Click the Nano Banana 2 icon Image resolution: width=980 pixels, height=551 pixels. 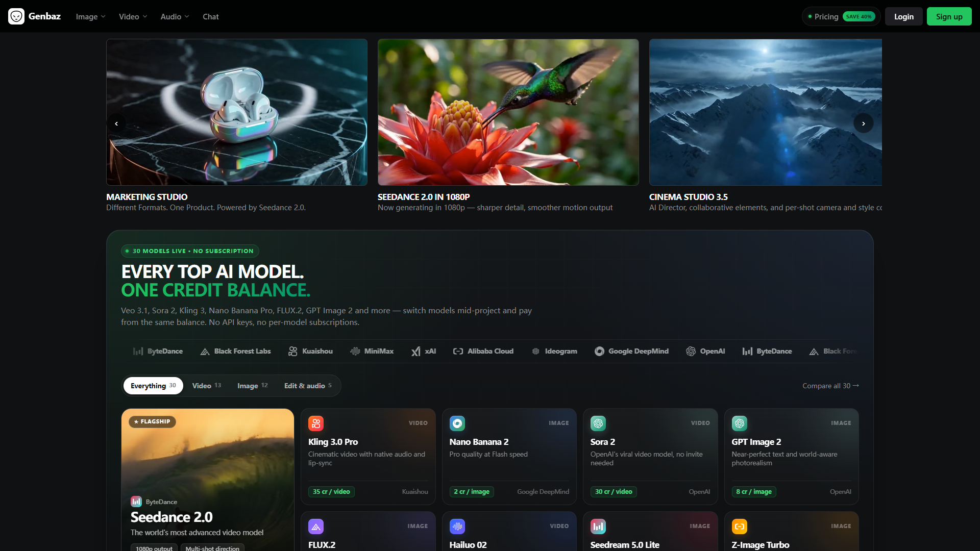click(x=457, y=423)
